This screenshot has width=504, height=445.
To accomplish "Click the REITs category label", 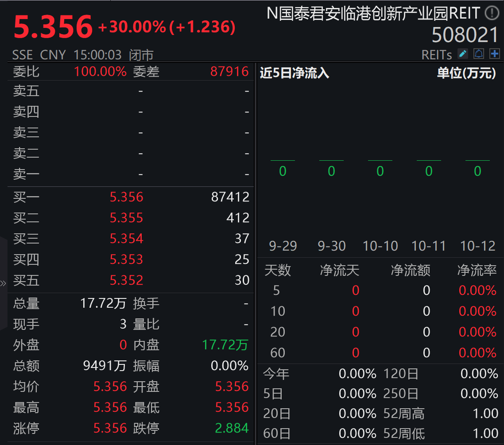I will click(437, 55).
